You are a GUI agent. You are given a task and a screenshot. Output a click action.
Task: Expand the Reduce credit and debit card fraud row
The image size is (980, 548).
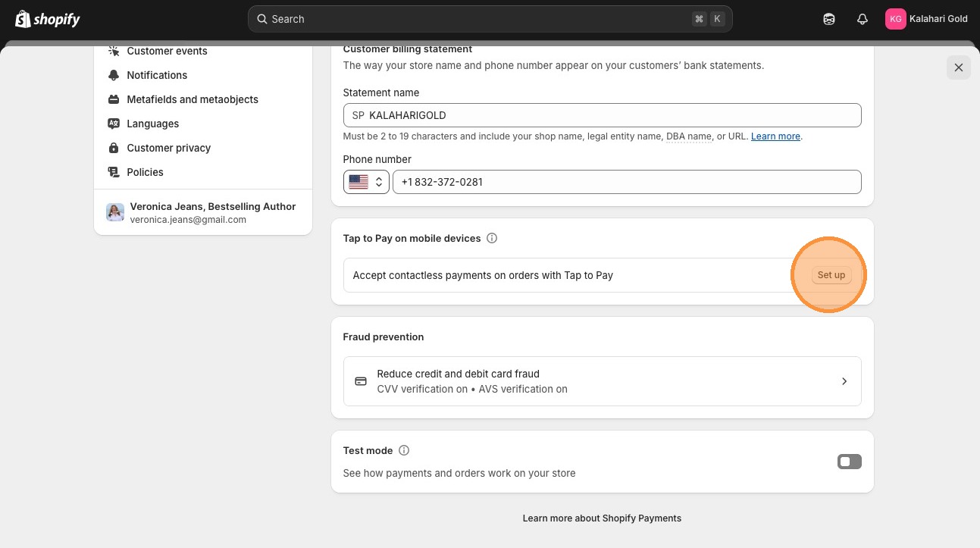point(602,381)
